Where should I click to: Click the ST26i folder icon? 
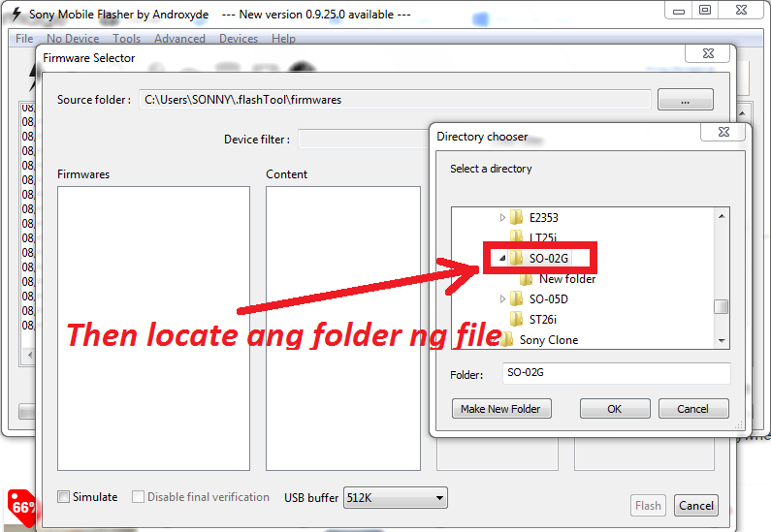pyautogui.click(x=516, y=320)
